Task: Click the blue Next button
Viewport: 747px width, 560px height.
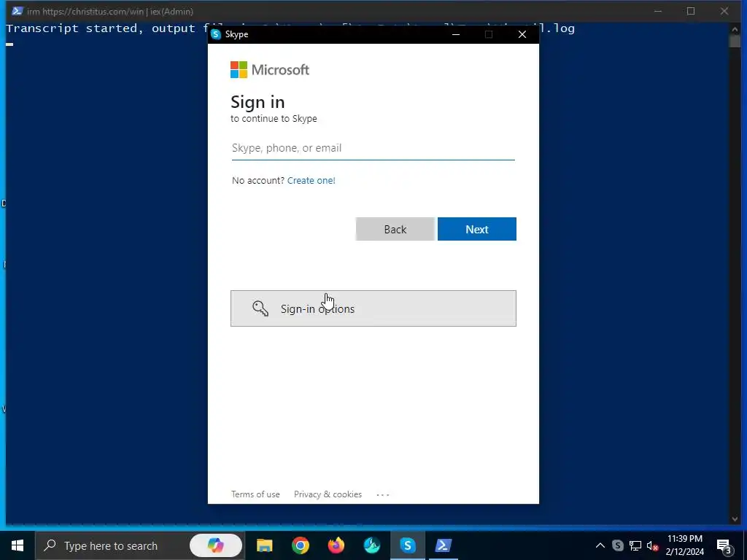Action: coord(477,229)
